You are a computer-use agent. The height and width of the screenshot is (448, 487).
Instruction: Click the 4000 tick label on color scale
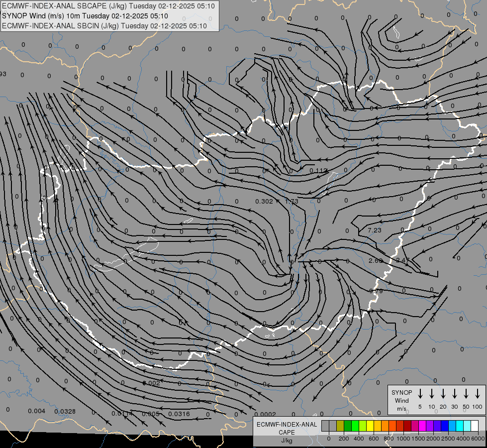463,439
